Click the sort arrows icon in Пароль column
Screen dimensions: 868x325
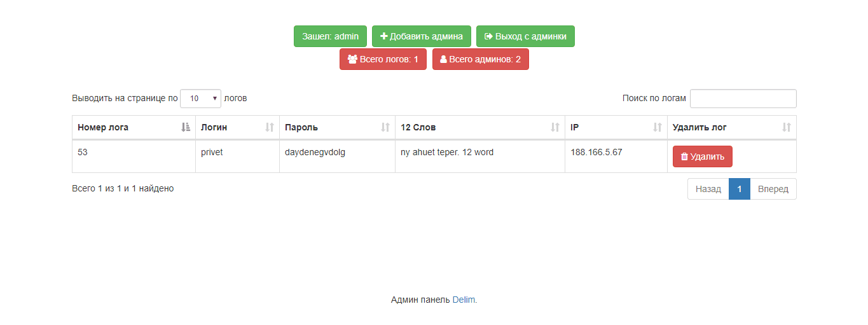pos(385,127)
